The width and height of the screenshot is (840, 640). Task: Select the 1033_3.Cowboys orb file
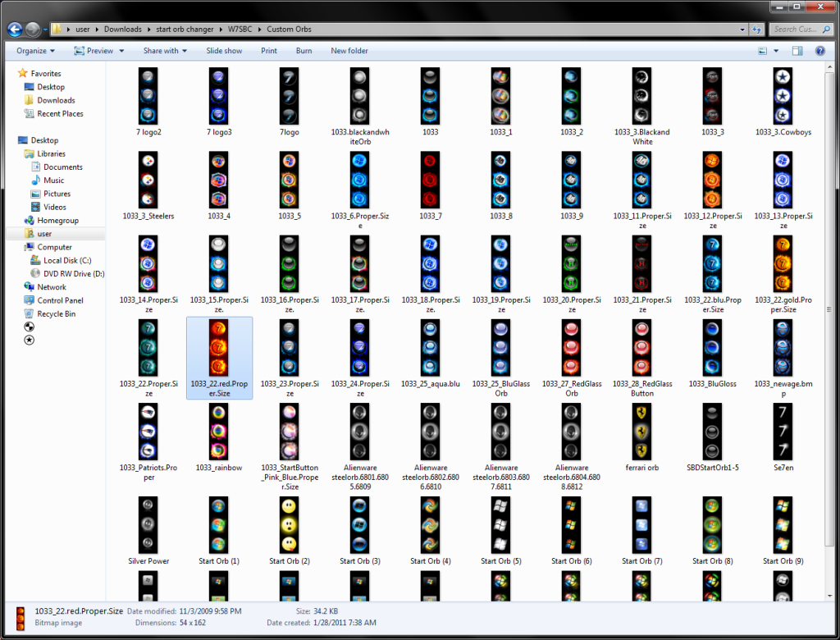[783, 103]
